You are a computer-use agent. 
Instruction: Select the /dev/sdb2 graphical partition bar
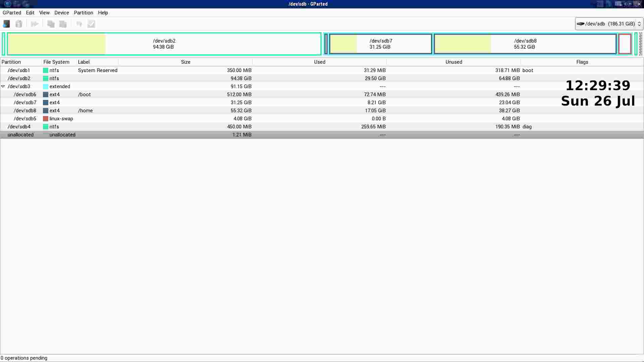[x=164, y=44]
